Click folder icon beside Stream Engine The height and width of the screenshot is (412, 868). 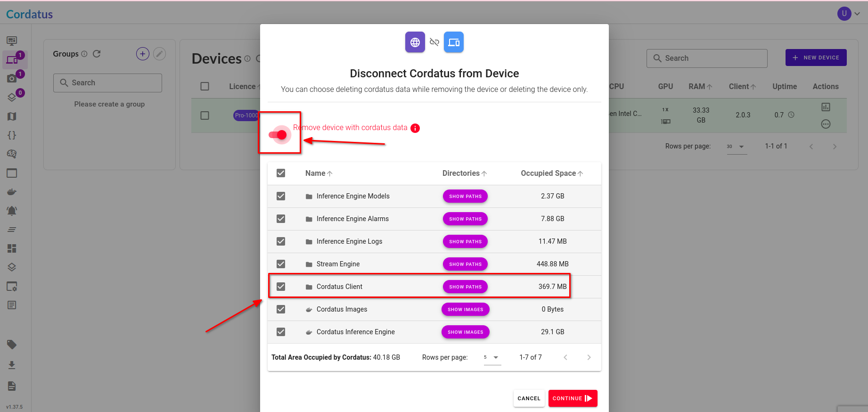[309, 264]
